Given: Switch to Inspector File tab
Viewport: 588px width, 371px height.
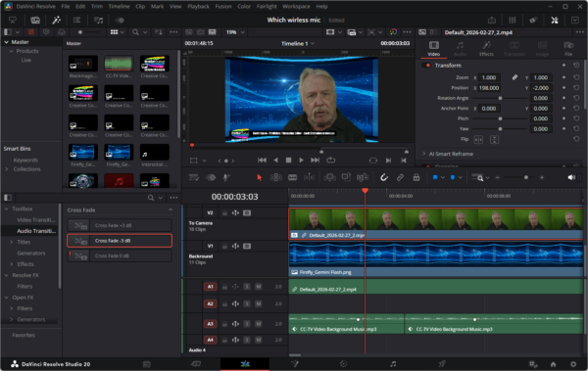Looking at the screenshot, I should coord(568,49).
